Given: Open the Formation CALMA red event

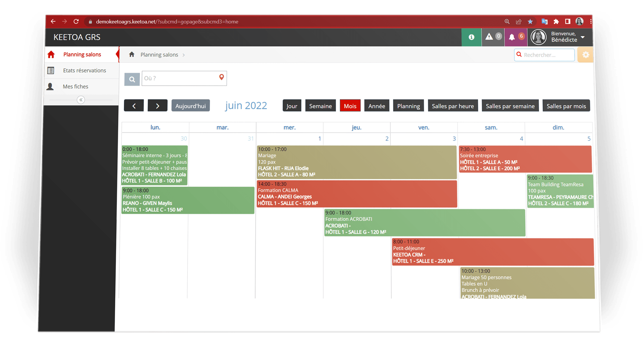Looking at the screenshot, I should [356, 194].
